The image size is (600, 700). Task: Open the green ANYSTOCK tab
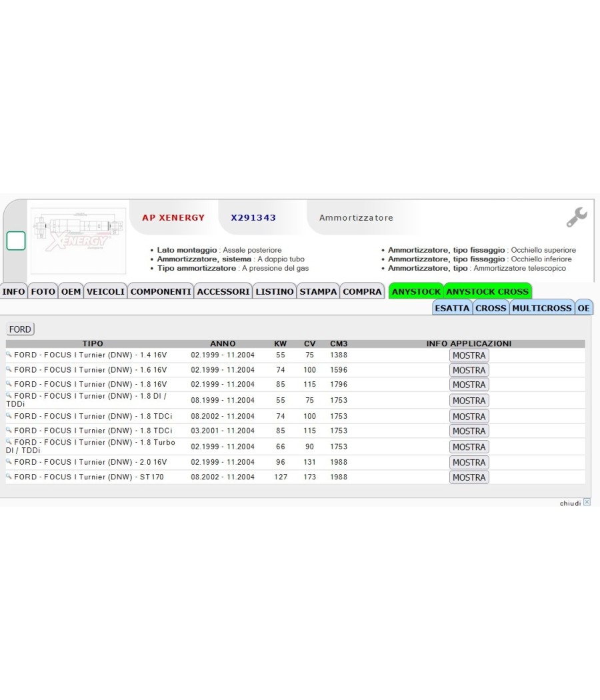416,291
